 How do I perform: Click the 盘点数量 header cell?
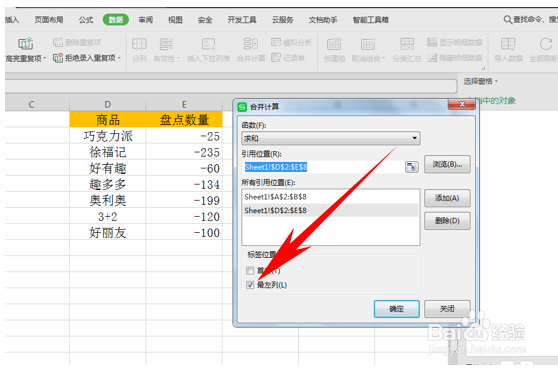184,120
